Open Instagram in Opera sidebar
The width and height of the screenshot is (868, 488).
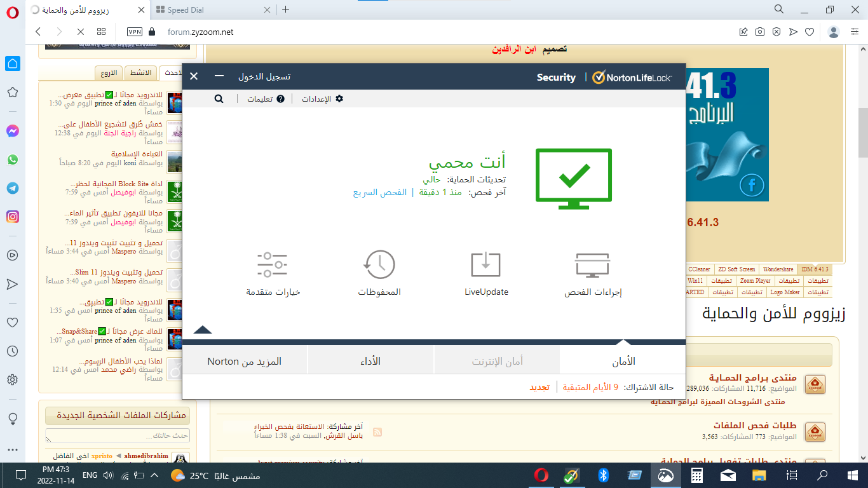click(12, 217)
